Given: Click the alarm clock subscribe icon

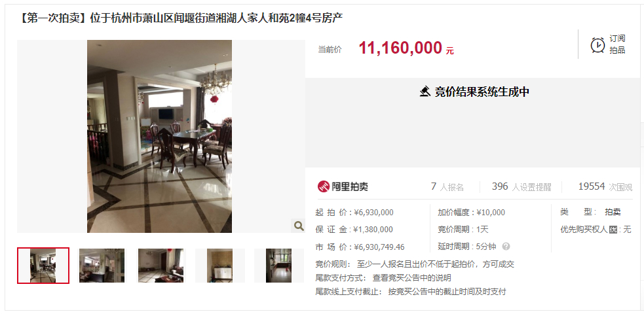Looking at the screenshot, I should pos(597,44).
